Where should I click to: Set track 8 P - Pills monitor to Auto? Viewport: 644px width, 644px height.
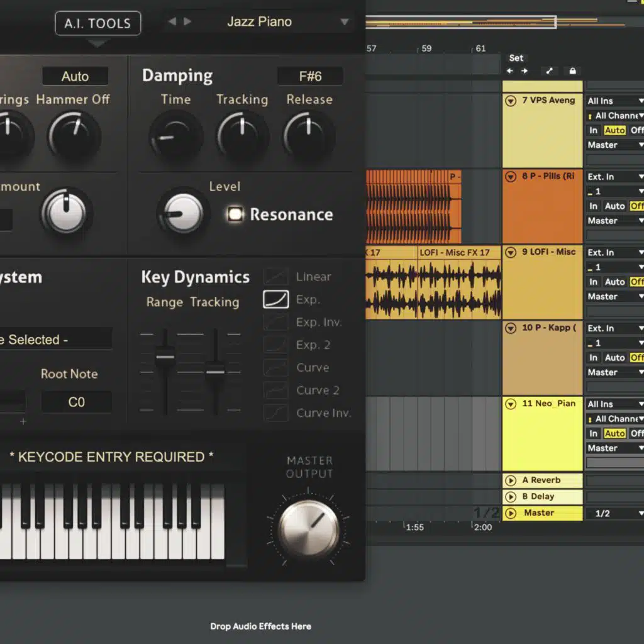point(614,206)
